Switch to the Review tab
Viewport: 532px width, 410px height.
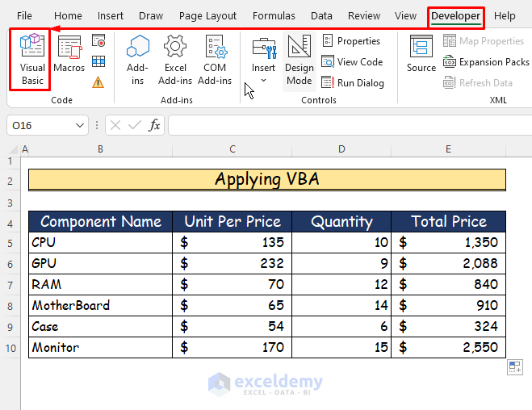(364, 16)
